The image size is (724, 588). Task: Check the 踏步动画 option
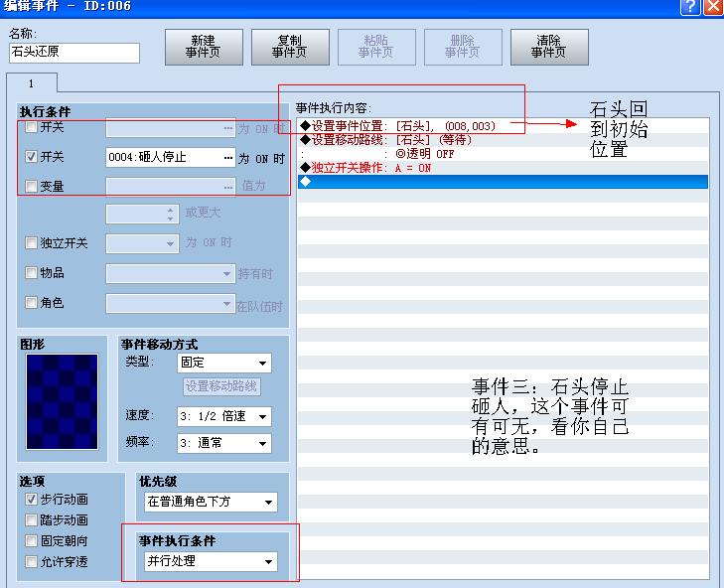pos(31,520)
